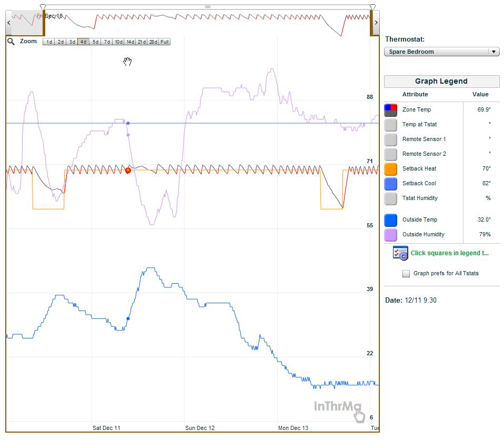
Task: Set zoom range to 7d
Action: click(107, 42)
